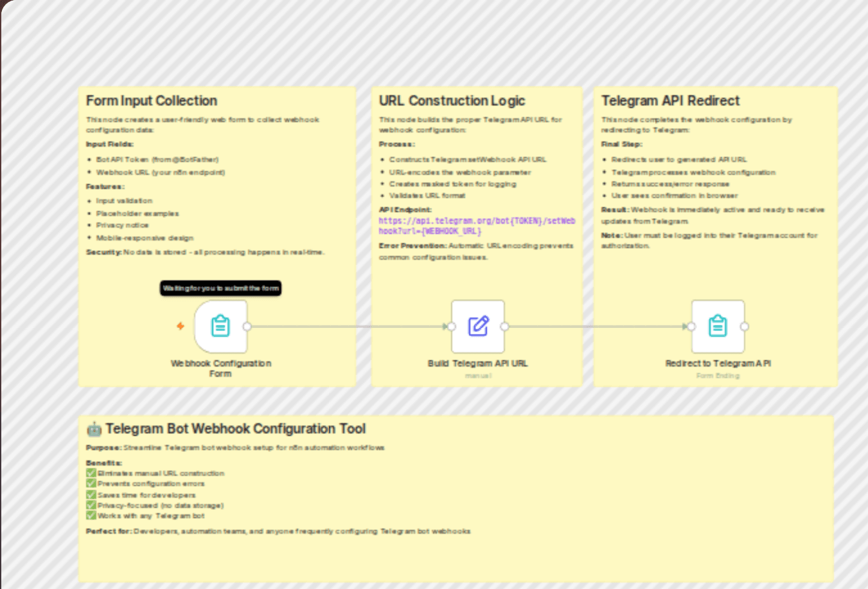Select the 'Form Input Collection' sticky note title
The image size is (868, 589).
[152, 101]
